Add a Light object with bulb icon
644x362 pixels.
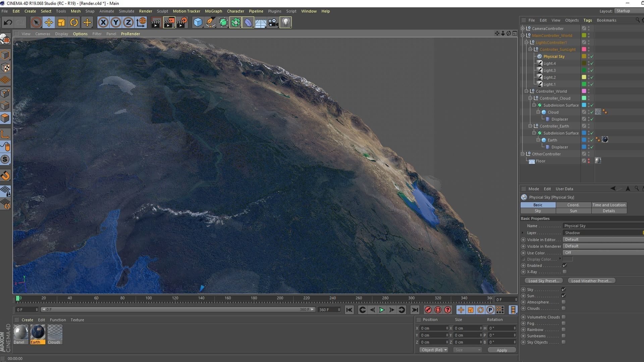pos(285,22)
